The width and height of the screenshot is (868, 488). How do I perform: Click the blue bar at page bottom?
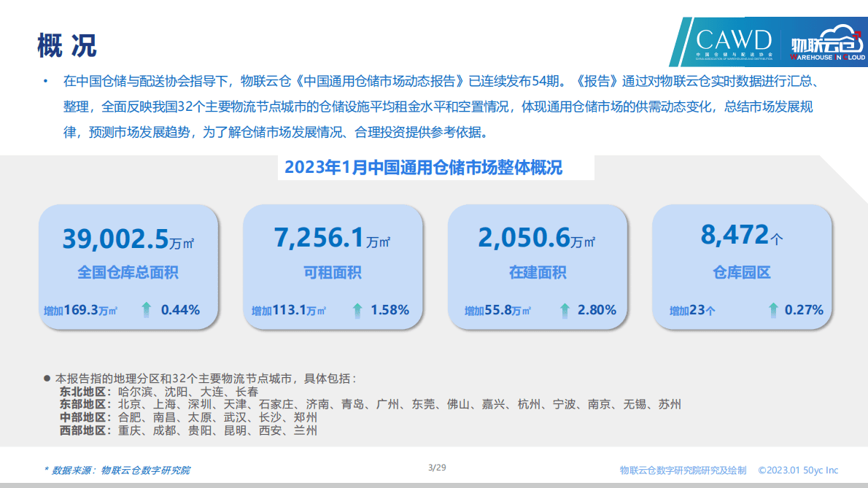click(x=434, y=484)
